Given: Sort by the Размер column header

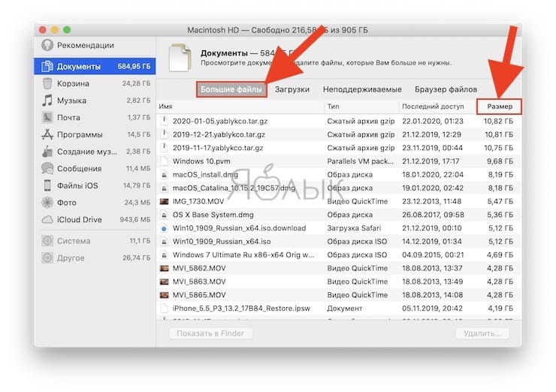Looking at the screenshot, I should coord(499,107).
